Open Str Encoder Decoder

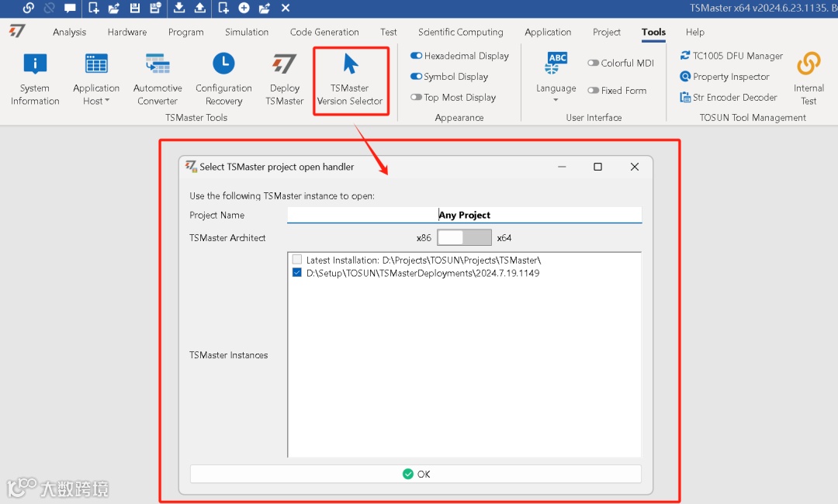(x=729, y=97)
